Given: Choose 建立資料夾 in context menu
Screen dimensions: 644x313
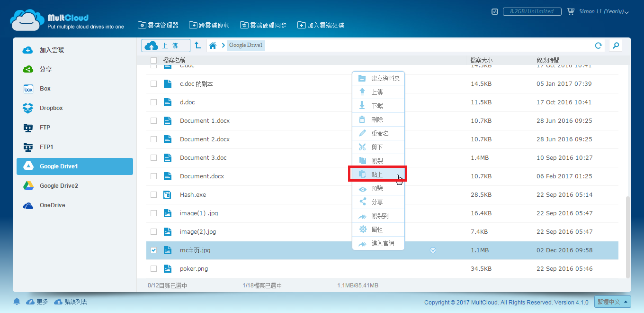Looking at the screenshot, I should point(378,78).
